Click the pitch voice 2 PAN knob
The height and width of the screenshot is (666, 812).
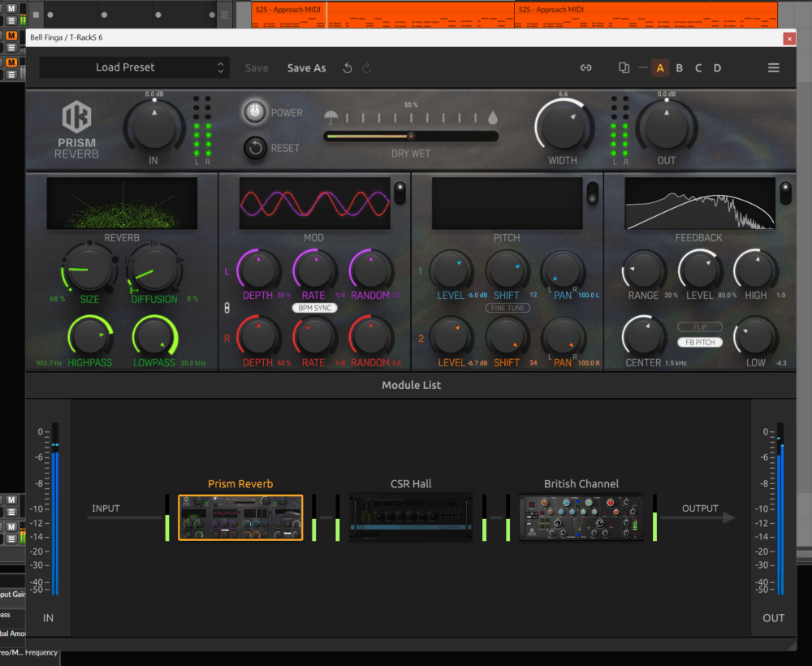(563, 337)
